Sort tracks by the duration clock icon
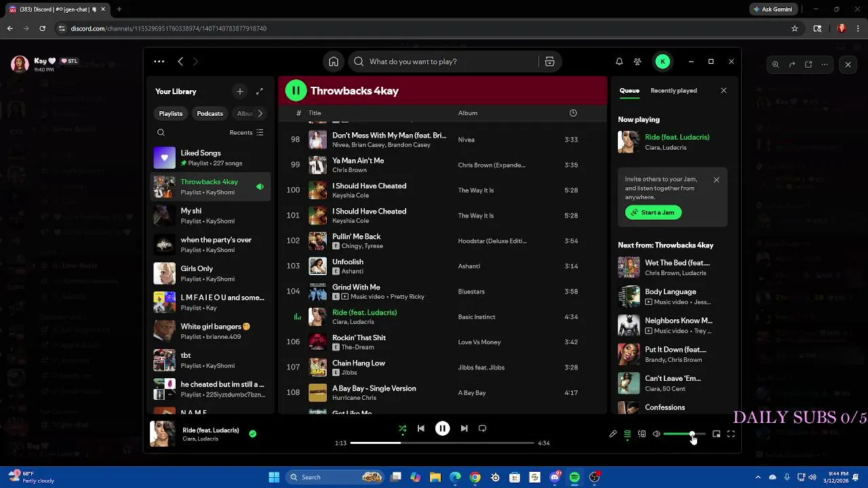The image size is (868, 488). 573,113
